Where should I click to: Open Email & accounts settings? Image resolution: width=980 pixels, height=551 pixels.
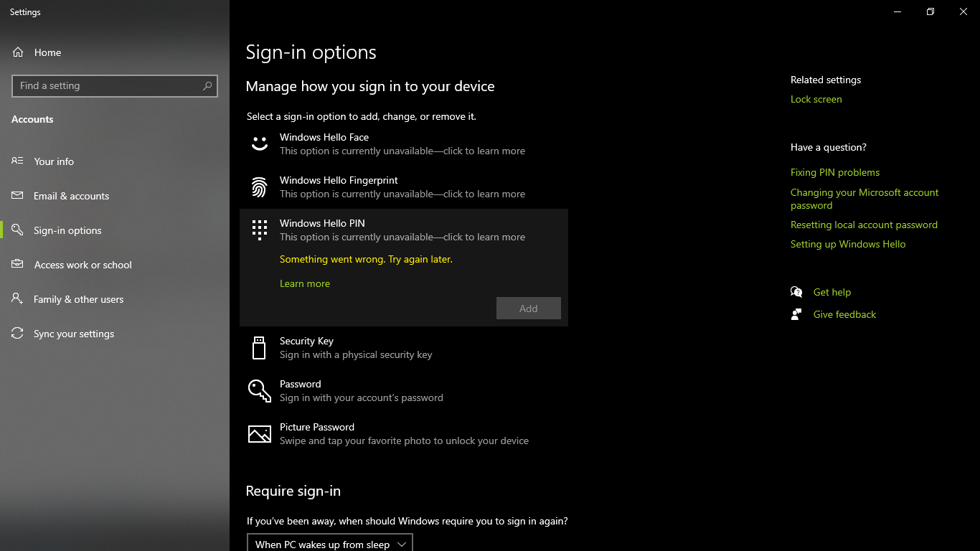[115, 196]
